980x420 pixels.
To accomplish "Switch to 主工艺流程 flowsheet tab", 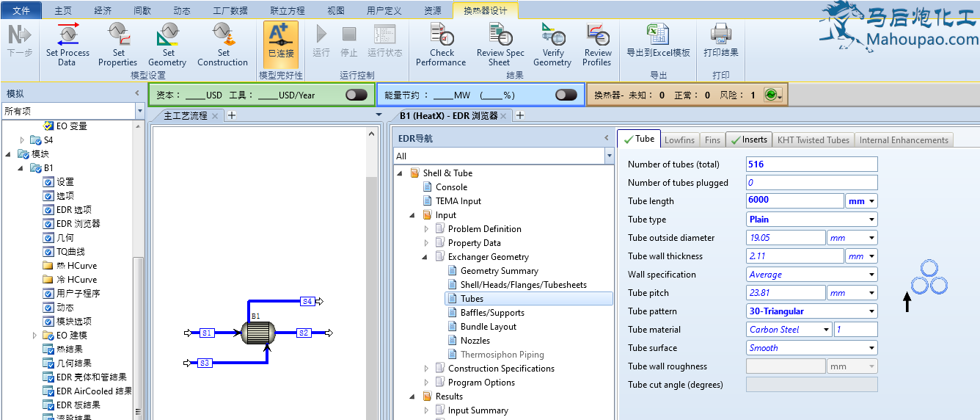I will pyautogui.click(x=185, y=116).
